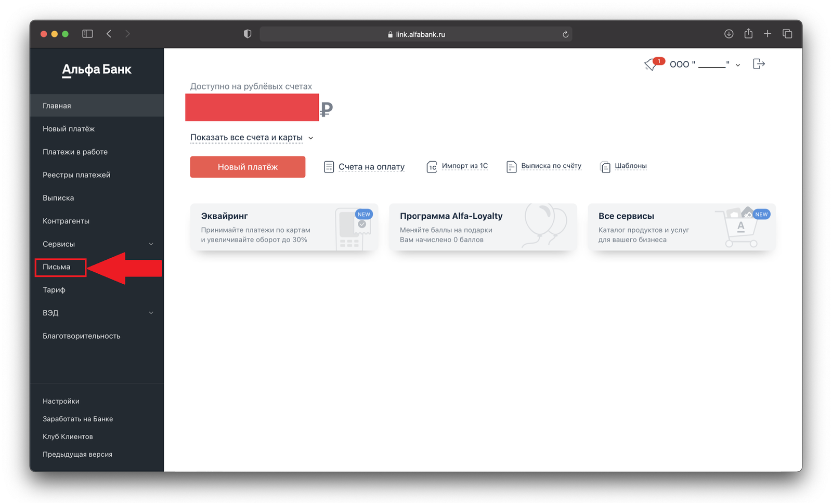Click the logout exit icon
Viewport: 832px width, 504px height.
pos(759,64)
